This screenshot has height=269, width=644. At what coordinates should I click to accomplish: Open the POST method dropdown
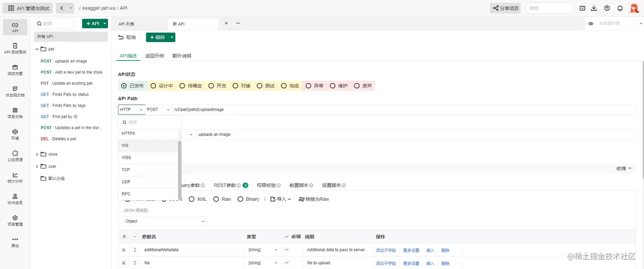(x=158, y=110)
